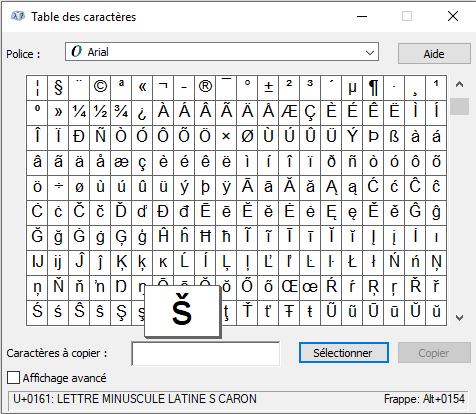
Task: Select the broken bar ¦ cell
Action: coord(37,88)
